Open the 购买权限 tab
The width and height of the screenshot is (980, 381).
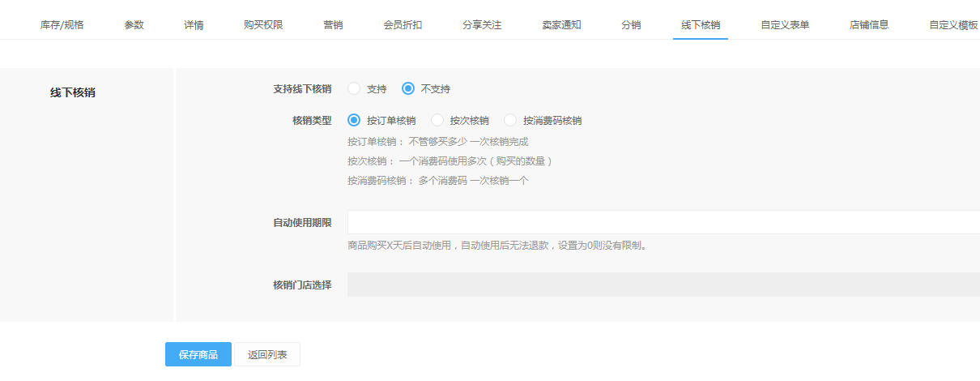pos(263,25)
